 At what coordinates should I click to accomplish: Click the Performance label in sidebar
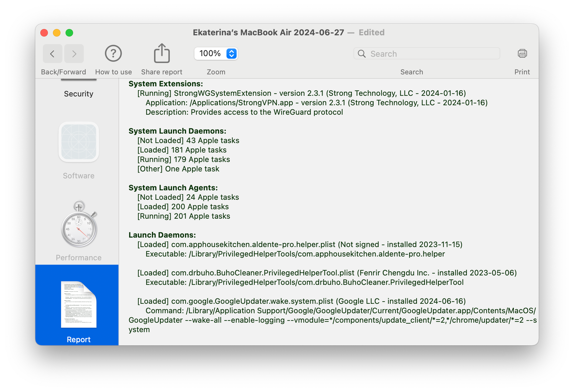(x=78, y=258)
